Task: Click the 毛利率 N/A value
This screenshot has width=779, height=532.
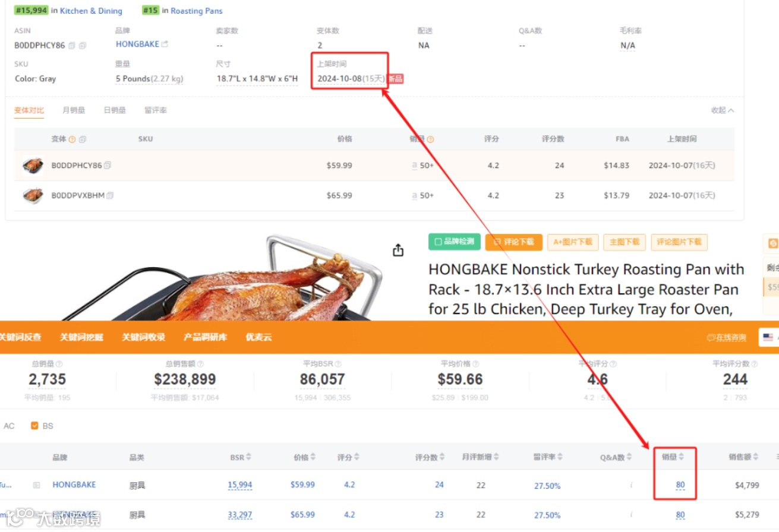Action: coord(627,46)
